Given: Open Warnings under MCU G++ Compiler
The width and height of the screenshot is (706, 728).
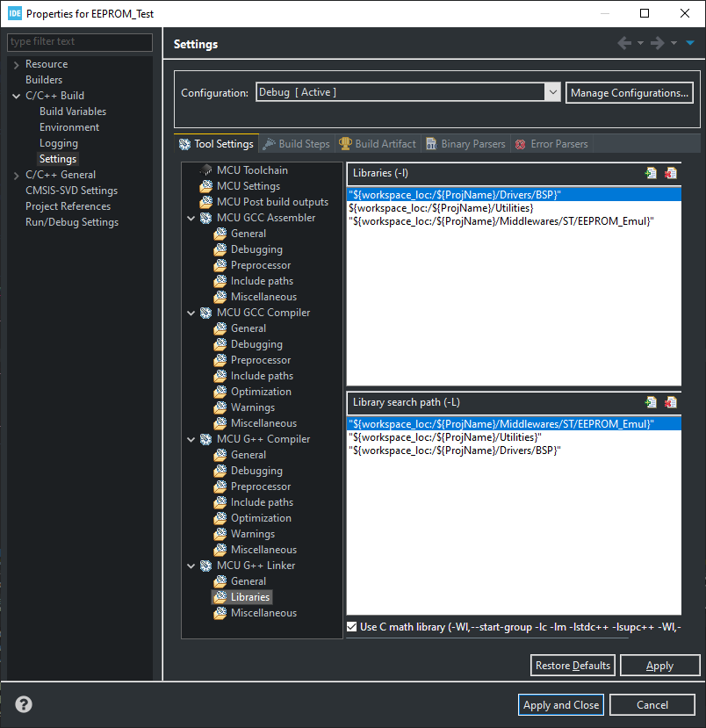Looking at the screenshot, I should (x=253, y=533).
